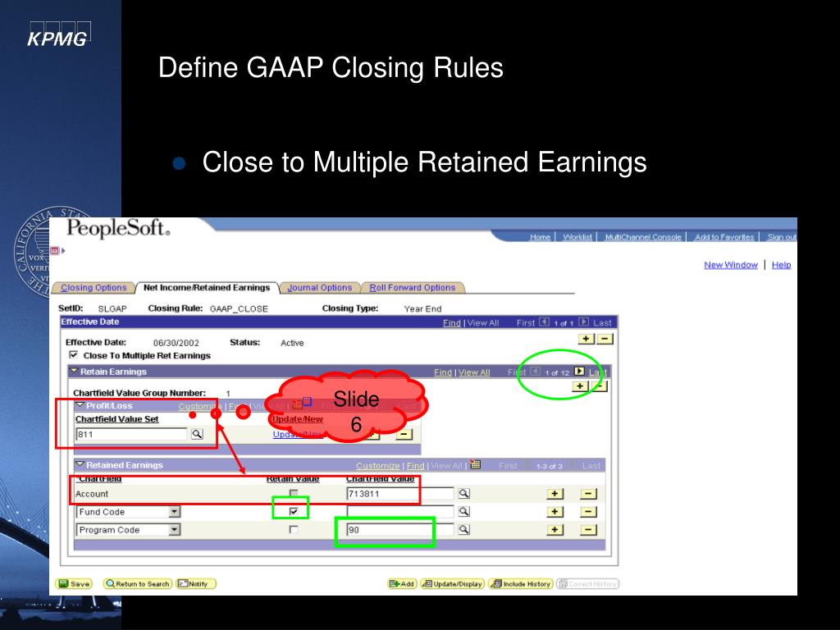The height and width of the screenshot is (630, 840).
Task: Add a new Retain Earnings group row
Action: (x=580, y=386)
